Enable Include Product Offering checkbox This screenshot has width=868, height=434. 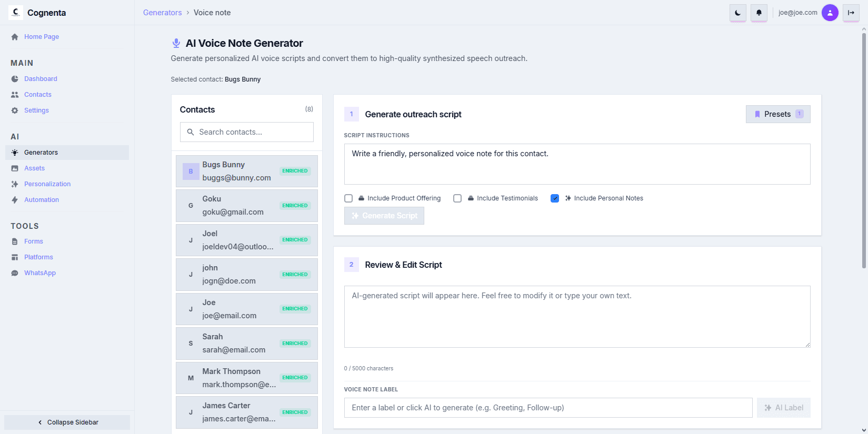tap(348, 198)
